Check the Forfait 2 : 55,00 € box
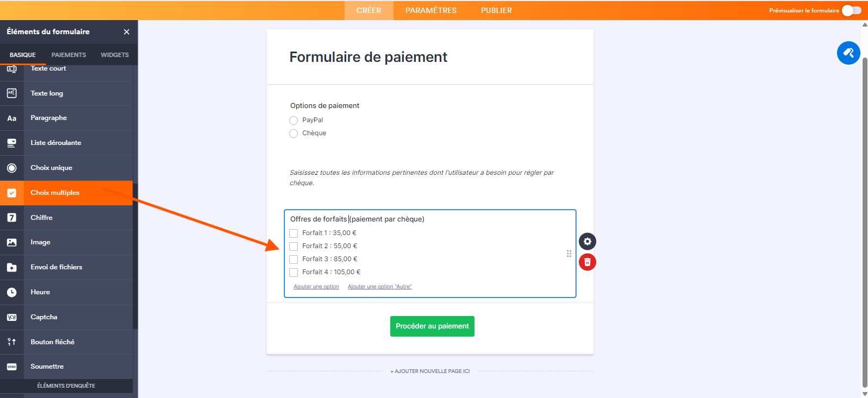The image size is (868, 398). click(294, 247)
